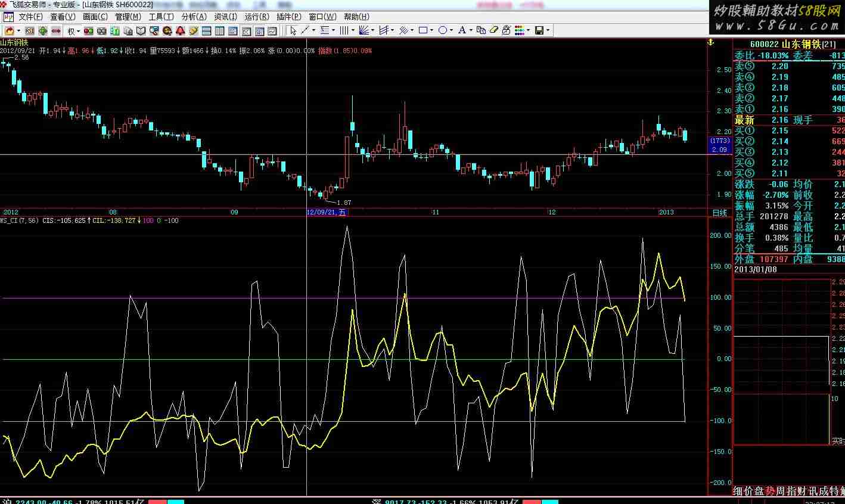The image size is (845, 504).
Task: Select the Gann fan lines tool
Action: (364, 30)
